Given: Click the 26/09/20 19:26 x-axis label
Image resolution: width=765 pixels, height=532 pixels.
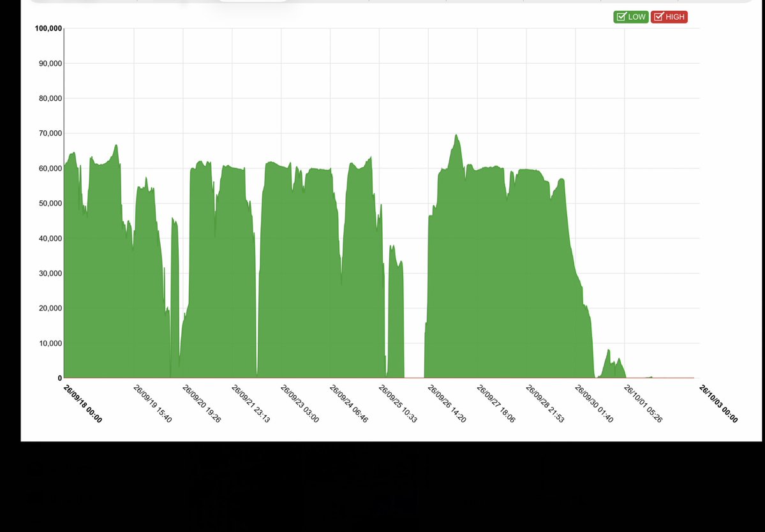Looking at the screenshot, I should click(x=202, y=404).
